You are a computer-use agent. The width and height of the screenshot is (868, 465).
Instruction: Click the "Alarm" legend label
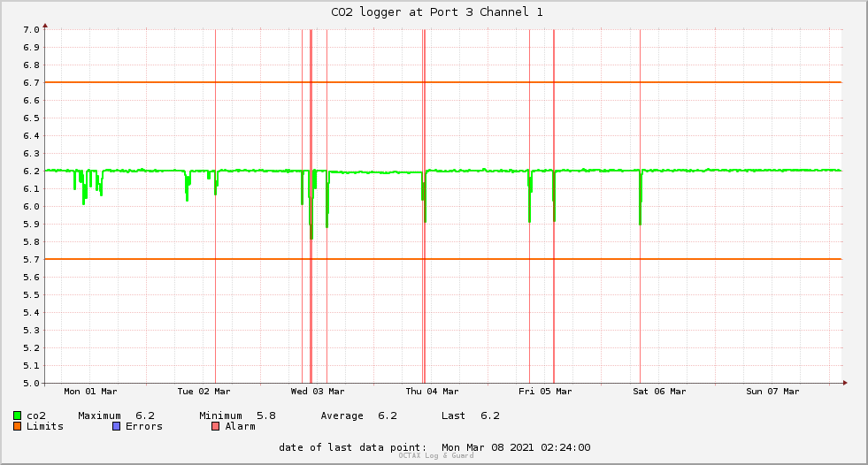tap(241, 426)
